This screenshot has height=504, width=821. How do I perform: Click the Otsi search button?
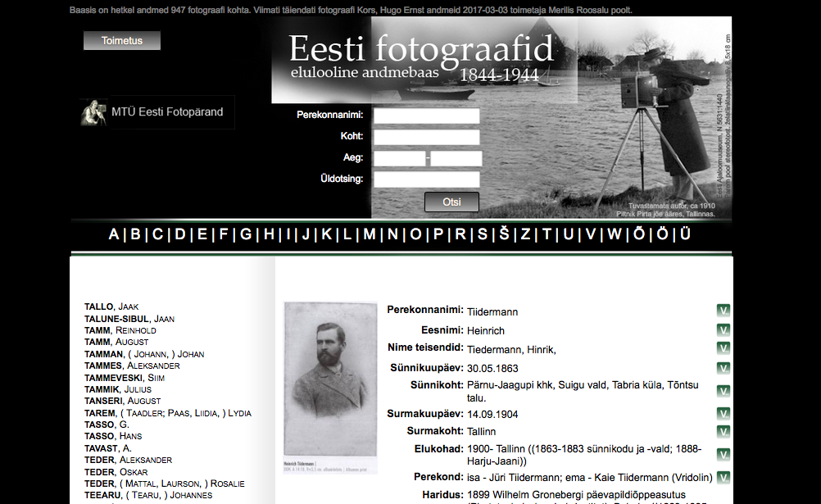point(451,202)
